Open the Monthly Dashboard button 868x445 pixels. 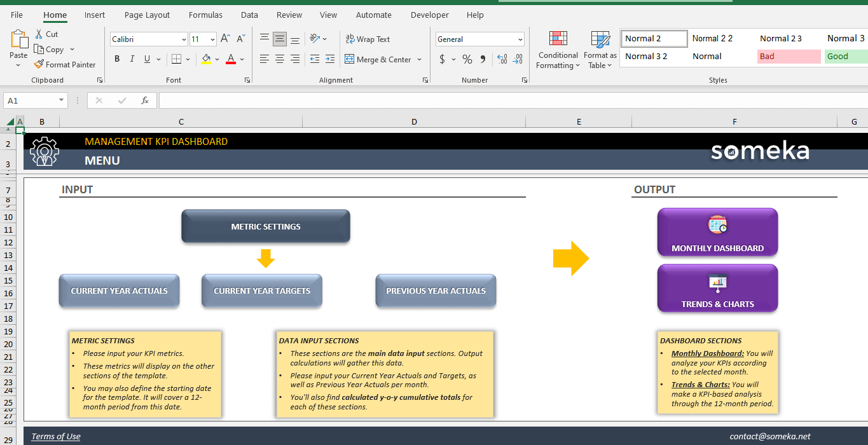717,232
